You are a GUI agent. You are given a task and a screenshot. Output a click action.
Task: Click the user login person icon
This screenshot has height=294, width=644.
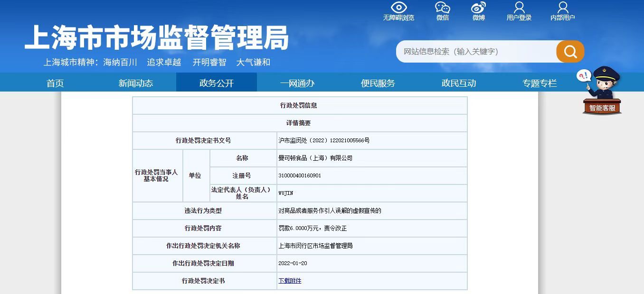click(519, 8)
